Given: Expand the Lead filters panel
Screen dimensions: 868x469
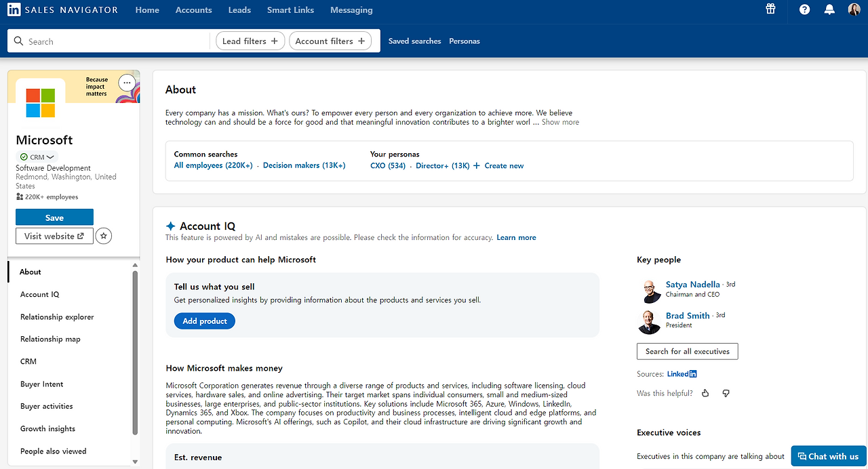Looking at the screenshot, I should pos(250,41).
